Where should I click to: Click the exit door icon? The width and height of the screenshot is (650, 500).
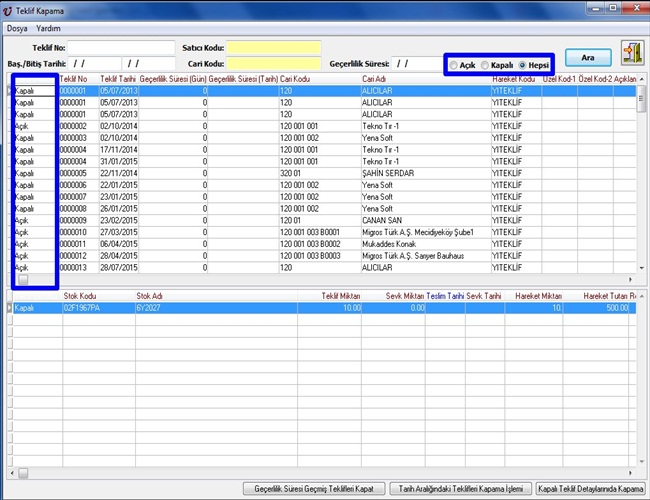tap(633, 53)
